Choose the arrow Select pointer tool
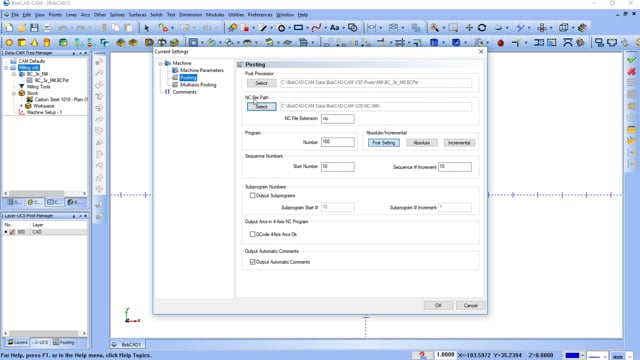Viewport: 640px width, 360px height. 147,28
